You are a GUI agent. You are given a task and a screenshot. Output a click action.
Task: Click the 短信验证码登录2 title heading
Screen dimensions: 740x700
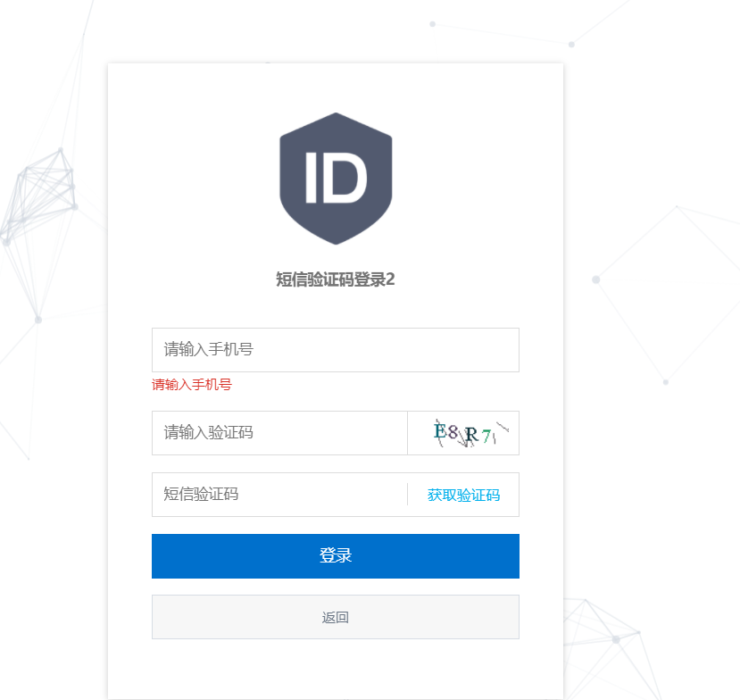tap(336, 279)
